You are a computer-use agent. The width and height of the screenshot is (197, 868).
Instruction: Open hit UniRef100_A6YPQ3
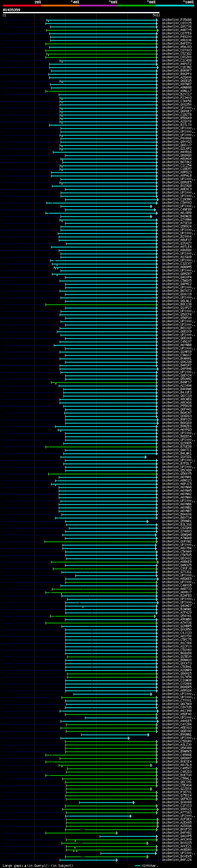point(177,430)
